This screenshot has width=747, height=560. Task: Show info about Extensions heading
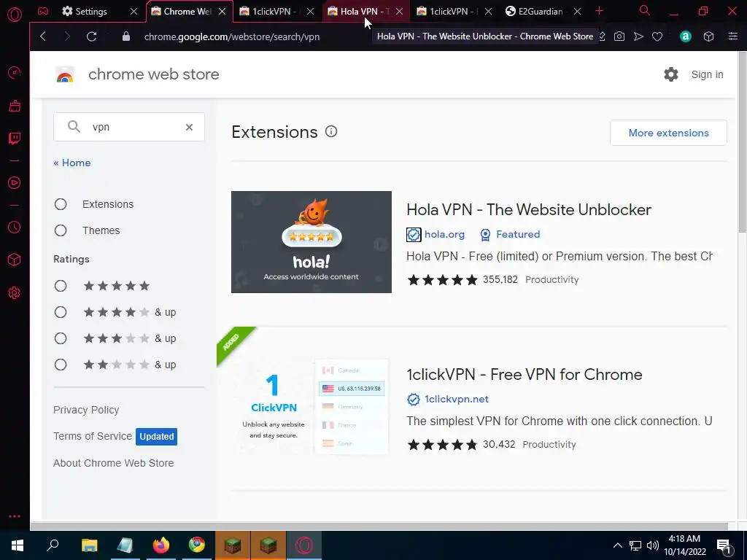pyautogui.click(x=331, y=131)
